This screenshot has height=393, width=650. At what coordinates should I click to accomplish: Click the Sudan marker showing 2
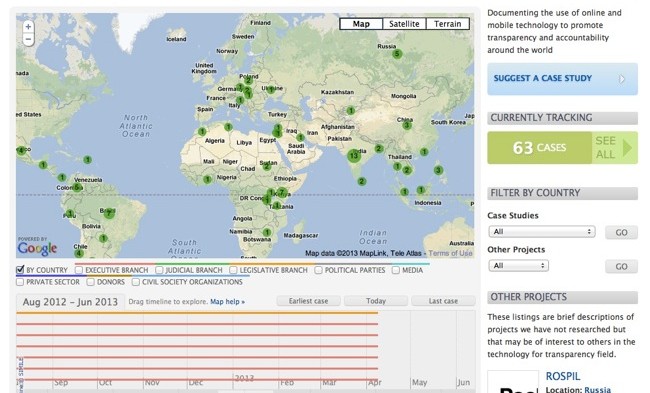(x=267, y=166)
